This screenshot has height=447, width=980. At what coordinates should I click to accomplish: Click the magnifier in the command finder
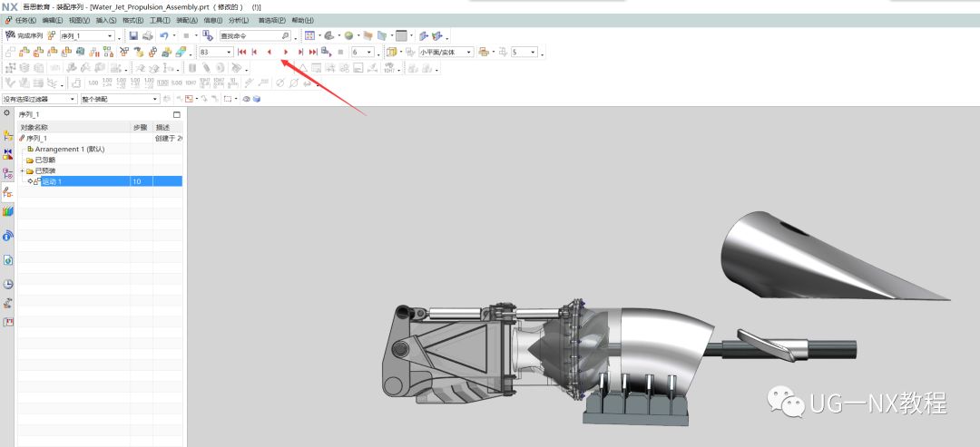click(x=285, y=35)
